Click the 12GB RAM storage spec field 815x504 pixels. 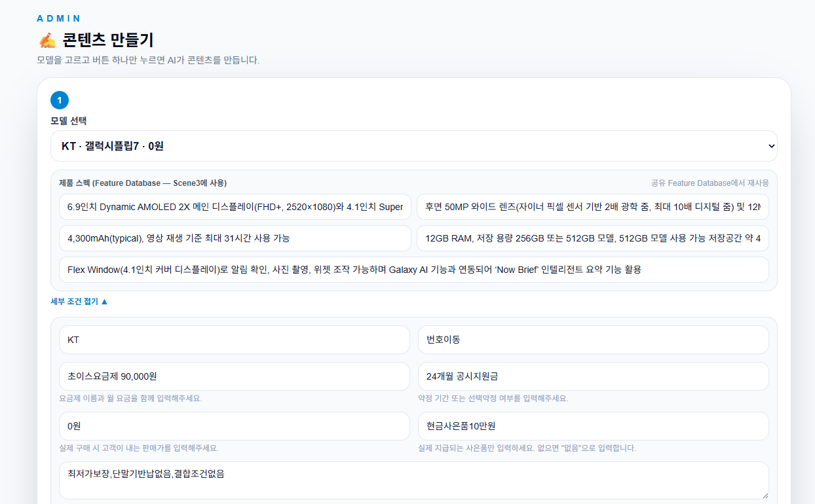(x=593, y=238)
